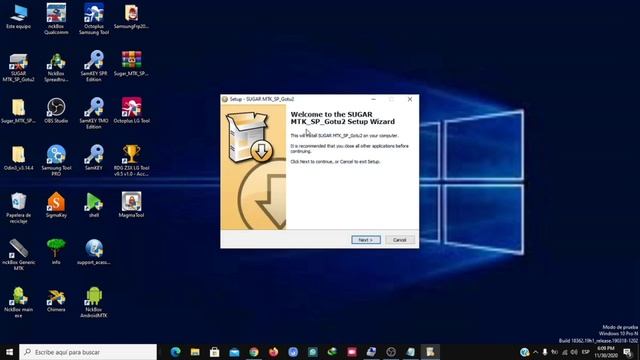Open Chimera desktop shortcut
Image resolution: width=640 pixels, height=360 pixels.
56,300
